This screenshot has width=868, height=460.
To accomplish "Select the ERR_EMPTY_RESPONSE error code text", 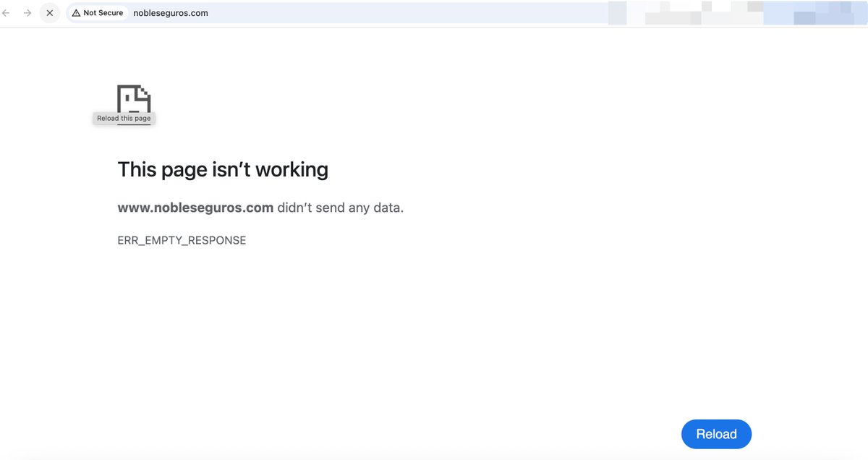I will tap(182, 240).
